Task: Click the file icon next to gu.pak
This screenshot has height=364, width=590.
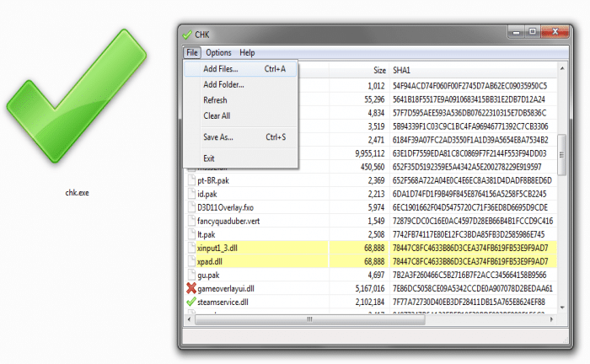Action: (190, 275)
